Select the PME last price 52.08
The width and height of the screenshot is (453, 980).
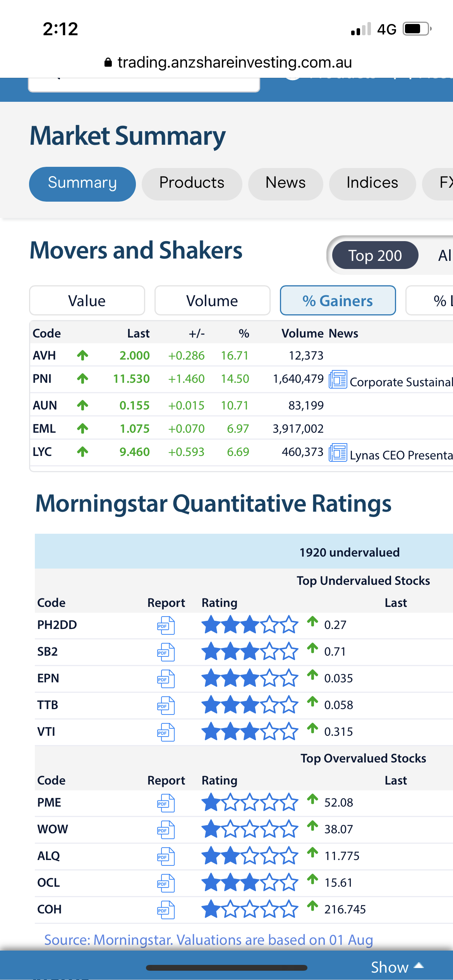click(339, 802)
